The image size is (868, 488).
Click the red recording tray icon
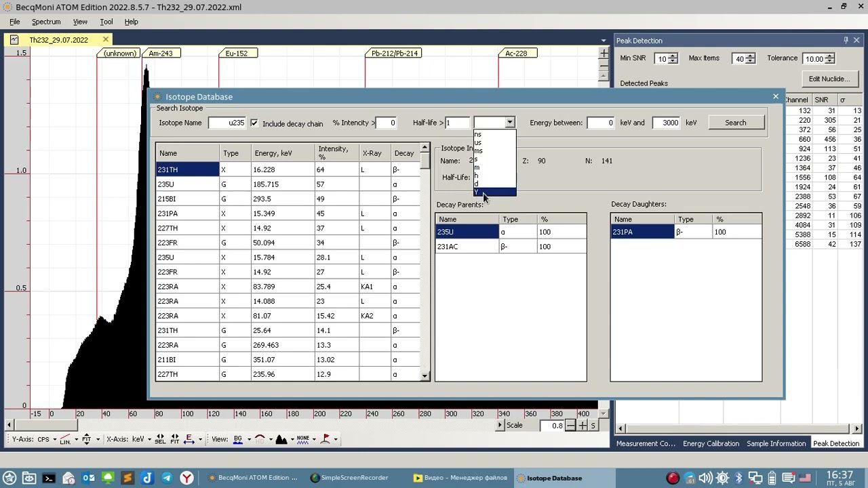[673, 478]
